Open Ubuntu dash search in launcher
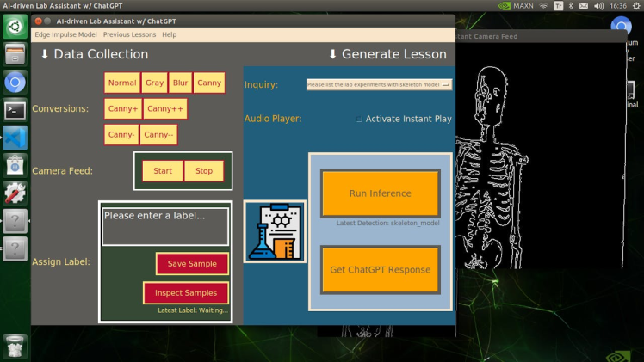 15,27
